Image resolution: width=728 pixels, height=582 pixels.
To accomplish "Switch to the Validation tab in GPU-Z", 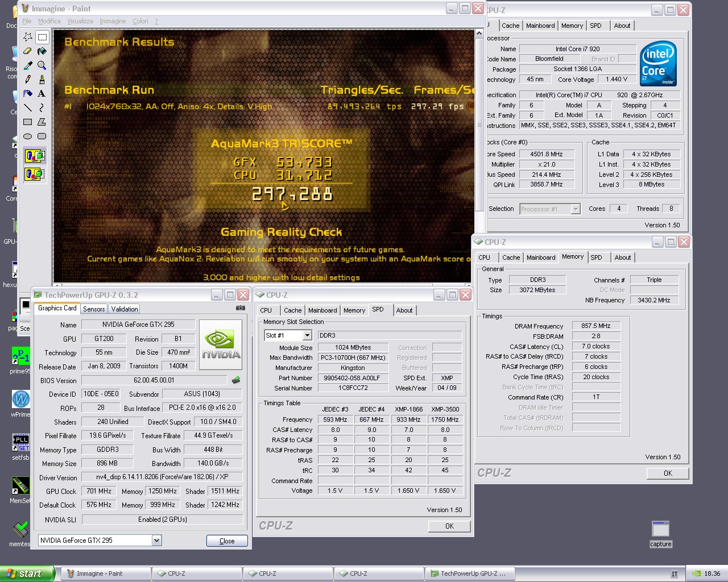I will 125,309.
